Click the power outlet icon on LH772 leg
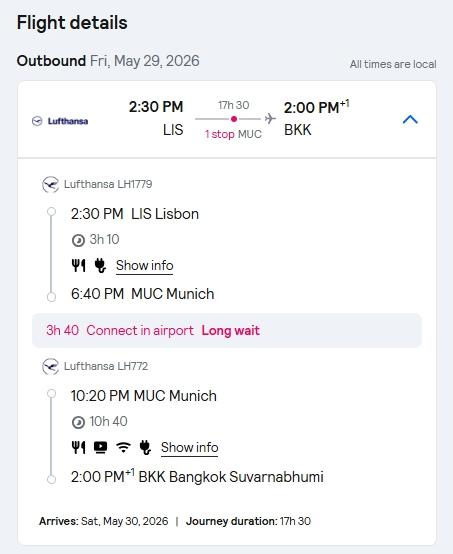 tap(145, 447)
